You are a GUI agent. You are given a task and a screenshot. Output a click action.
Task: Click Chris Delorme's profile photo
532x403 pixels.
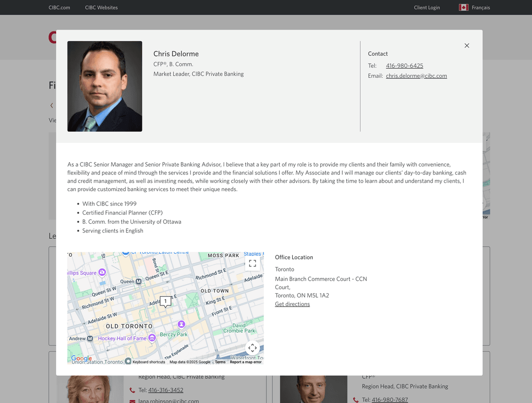[x=104, y=86]
